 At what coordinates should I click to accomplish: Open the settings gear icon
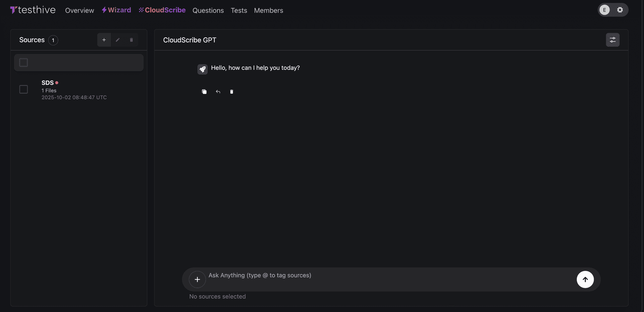coord(620,10)
